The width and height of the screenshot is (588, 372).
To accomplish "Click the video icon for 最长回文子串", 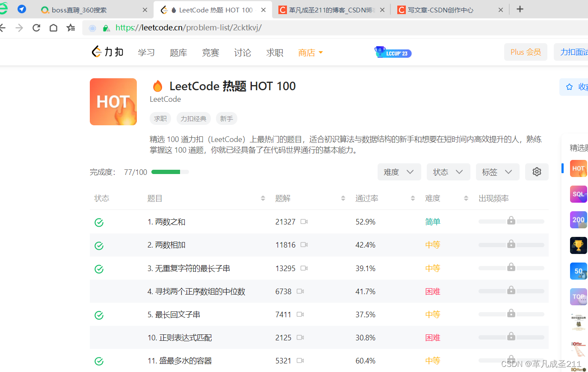I will pyautogui.click(x=300, y=315).
